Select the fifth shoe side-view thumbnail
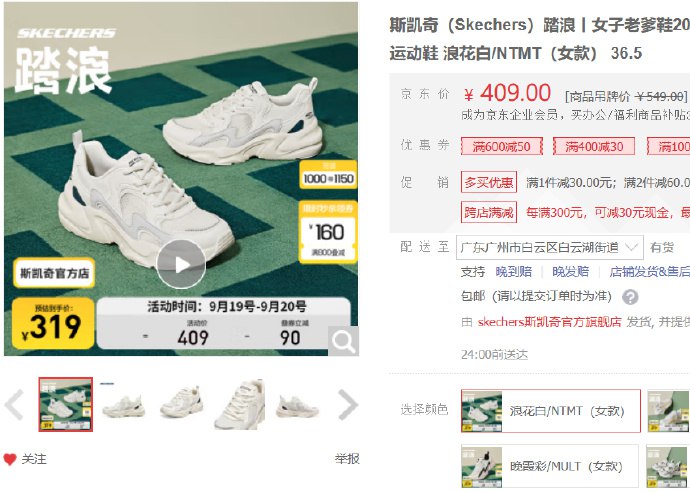 297,404
